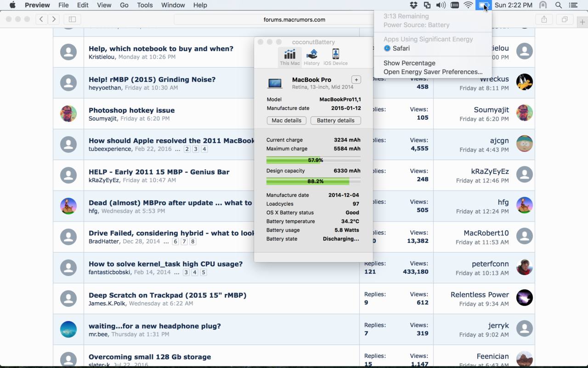Open last poster MacRobert10 profile
588x368 pixels.
pos(486,233)
